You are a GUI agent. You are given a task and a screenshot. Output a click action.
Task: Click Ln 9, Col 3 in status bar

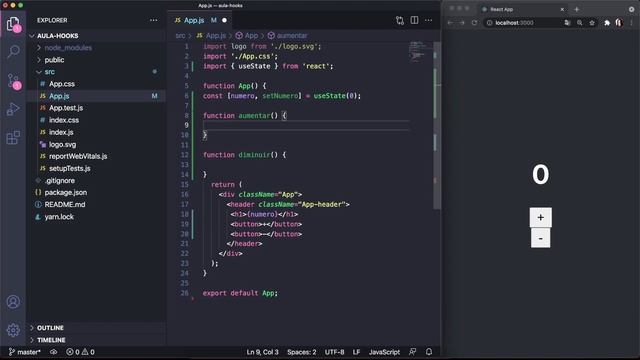click(x=262, y=352)
